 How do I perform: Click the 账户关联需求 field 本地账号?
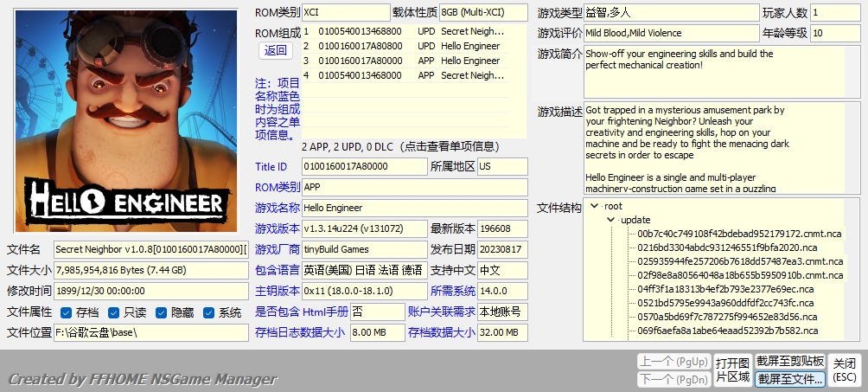(502, 312)
